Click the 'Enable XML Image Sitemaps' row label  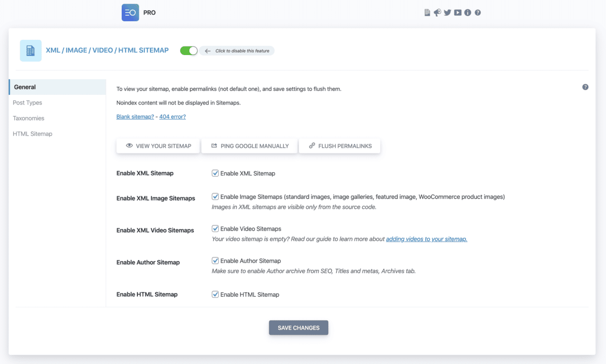156,198
